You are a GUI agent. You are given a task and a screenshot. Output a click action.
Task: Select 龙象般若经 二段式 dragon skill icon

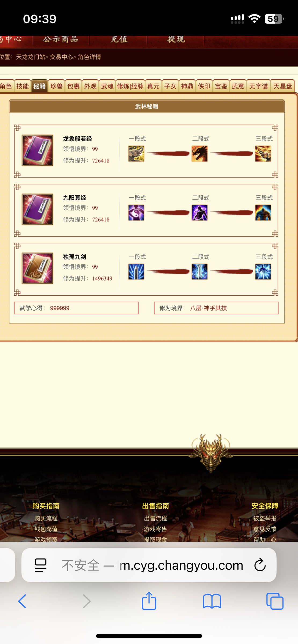[x=199, y=154]
